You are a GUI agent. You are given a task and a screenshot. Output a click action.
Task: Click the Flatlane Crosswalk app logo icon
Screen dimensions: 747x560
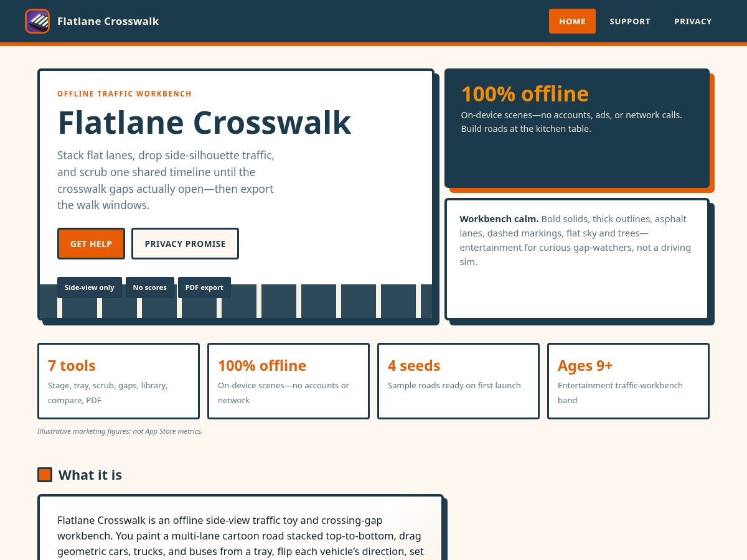[37, 21]
